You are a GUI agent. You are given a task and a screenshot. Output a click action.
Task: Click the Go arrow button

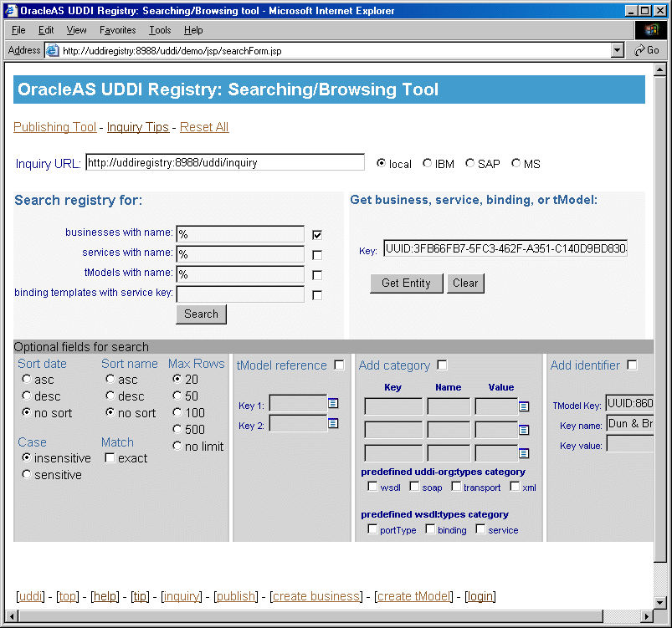(x=647, y=50)
